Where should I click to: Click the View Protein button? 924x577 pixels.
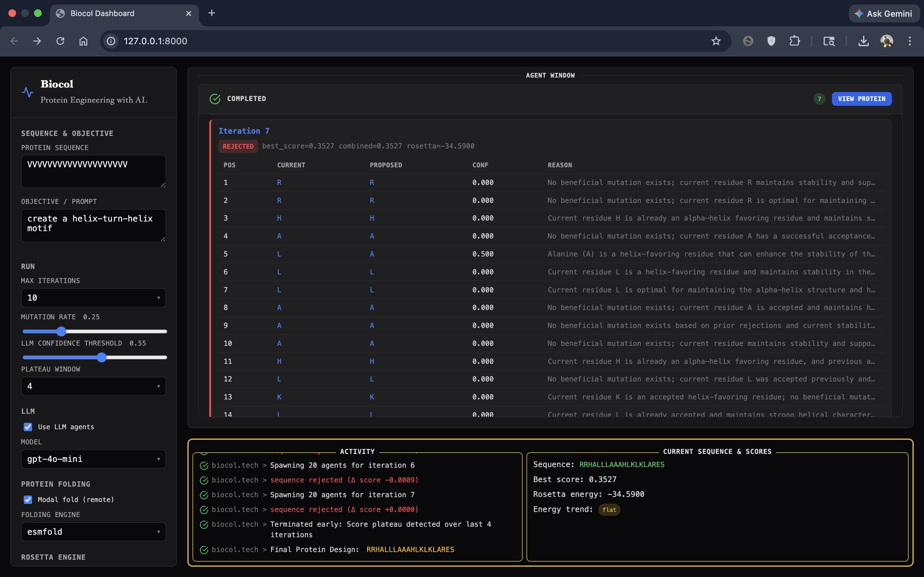click(x=861, y=99)
